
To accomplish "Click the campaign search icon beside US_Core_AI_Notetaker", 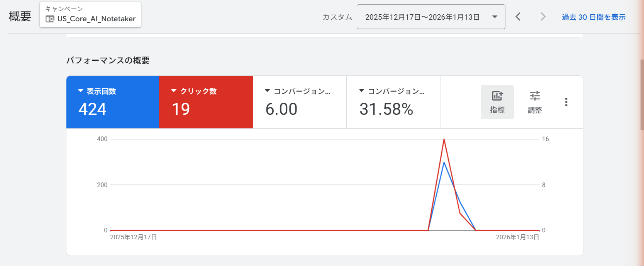I will click(x=50, y=19).
